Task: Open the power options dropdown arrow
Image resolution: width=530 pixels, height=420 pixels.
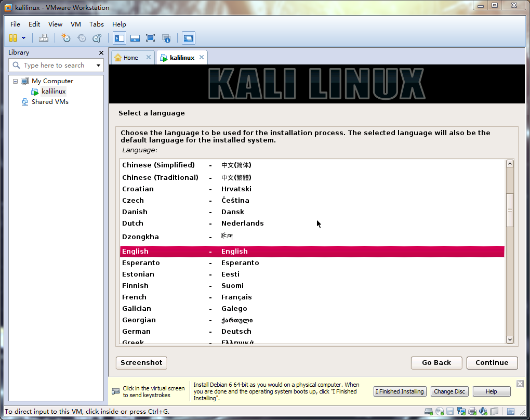Action: click(24, 38)
